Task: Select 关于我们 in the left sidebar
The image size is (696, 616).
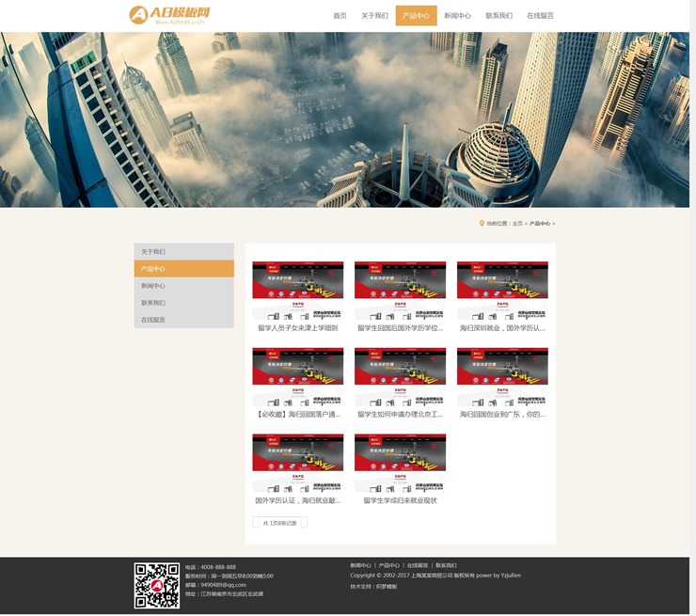Action: point(183,252)
